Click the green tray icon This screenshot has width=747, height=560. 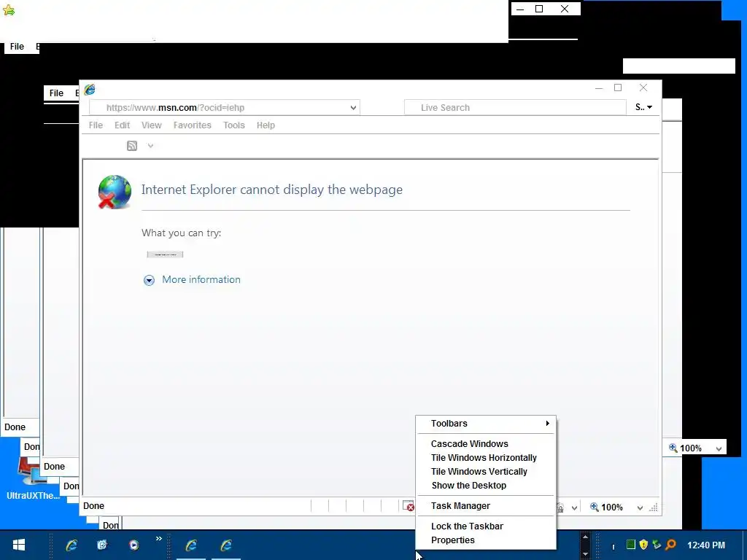[631, 544]
